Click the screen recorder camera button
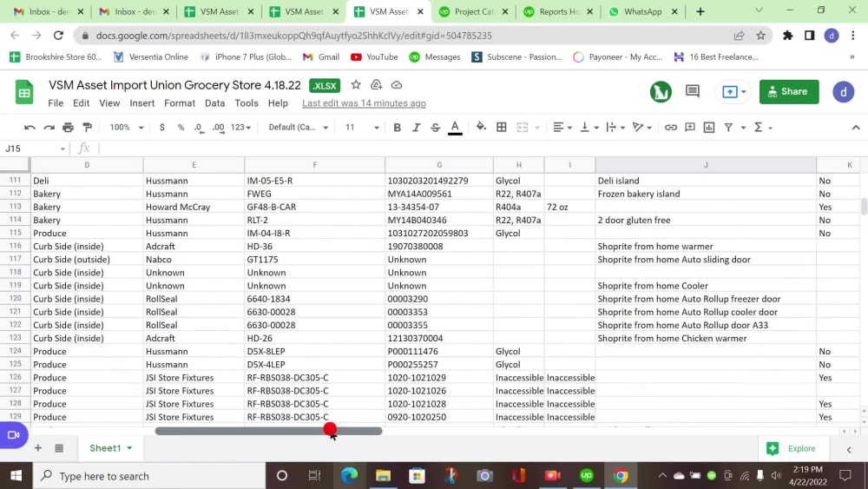 coord(13,435)
